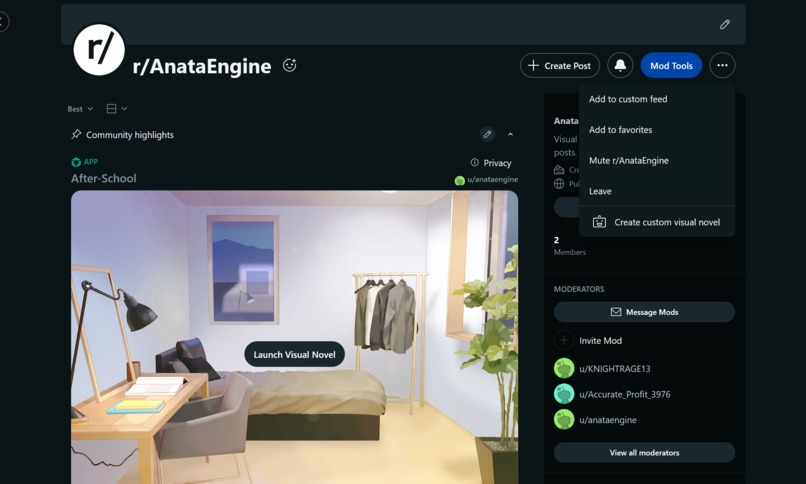This screenshot has height=484, width=806.
Task: Open u/KNIGHTRAGE13 moderator profile
Action: click(x=615, y=369)
